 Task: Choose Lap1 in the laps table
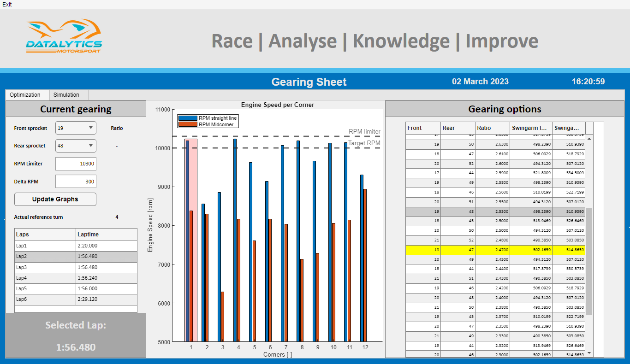(x=45, y=246)
